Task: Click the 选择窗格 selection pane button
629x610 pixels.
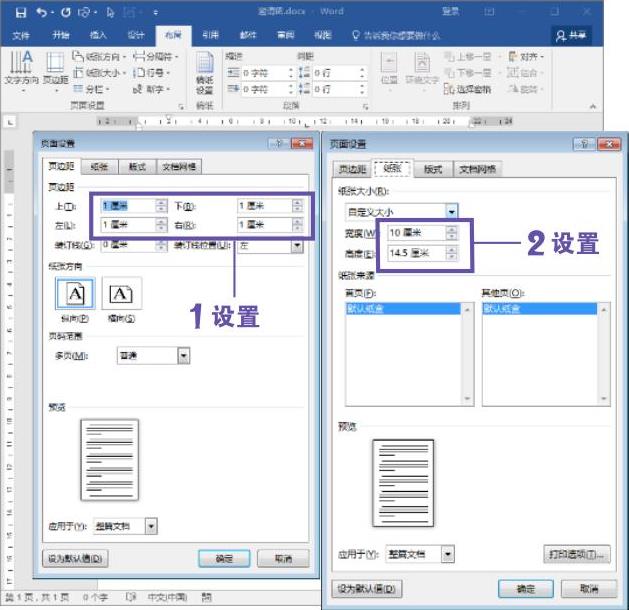Action: click(467, 89)
